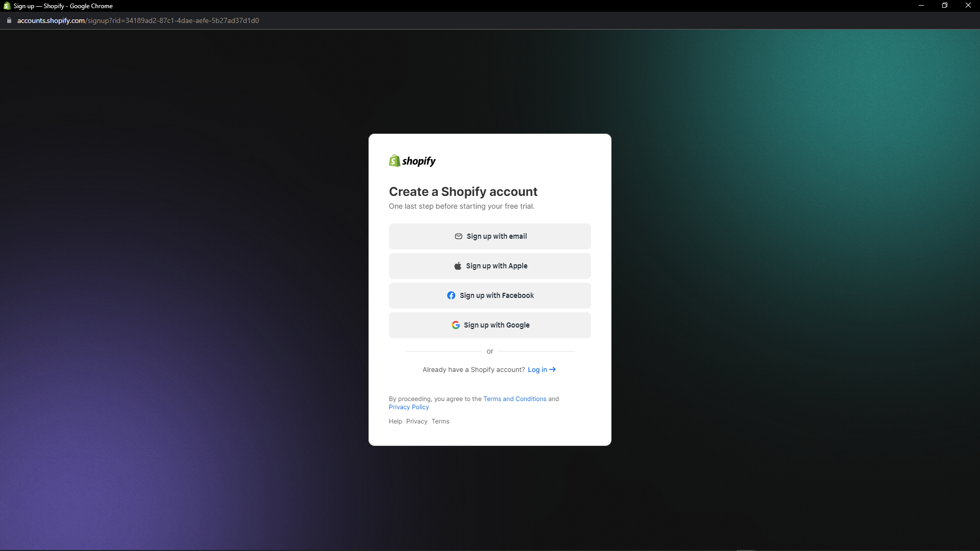980x551 pixels.
Task: Click the padlock icon in the address bar
Action: point(8,20)
